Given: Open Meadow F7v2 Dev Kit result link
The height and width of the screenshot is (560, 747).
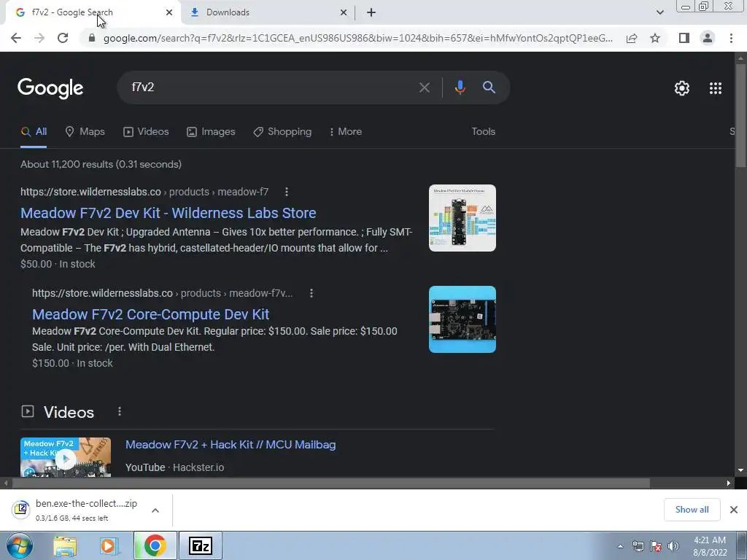Looking at the screenshot, I should tap(169, 213).
